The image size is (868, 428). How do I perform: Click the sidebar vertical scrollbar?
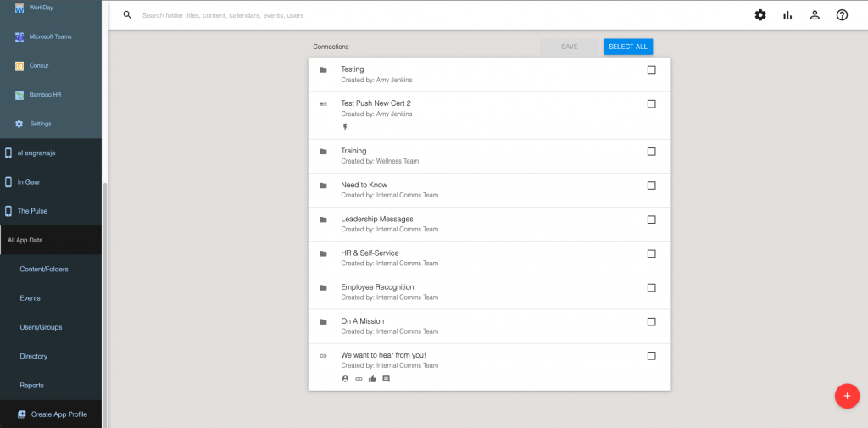click(105, 304)
